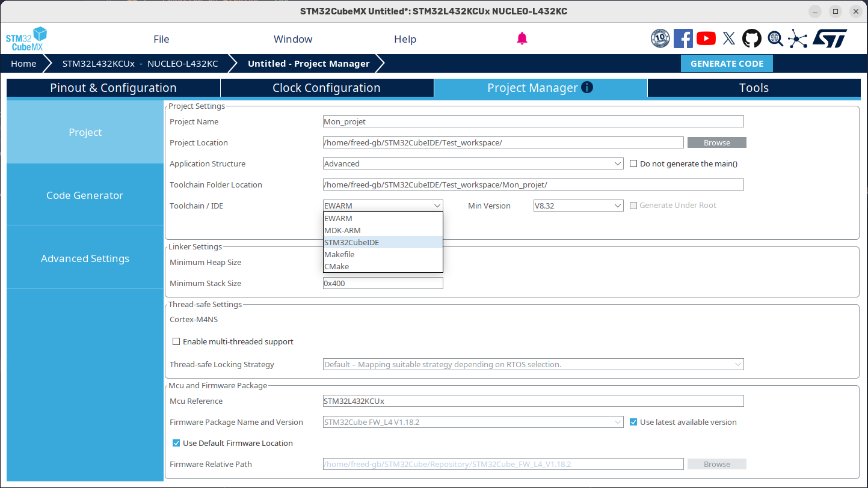The height and width of the screenshot is (488, 868).
Task: Toggle Generate Under Root checkbox
Action: pos(633,206)
